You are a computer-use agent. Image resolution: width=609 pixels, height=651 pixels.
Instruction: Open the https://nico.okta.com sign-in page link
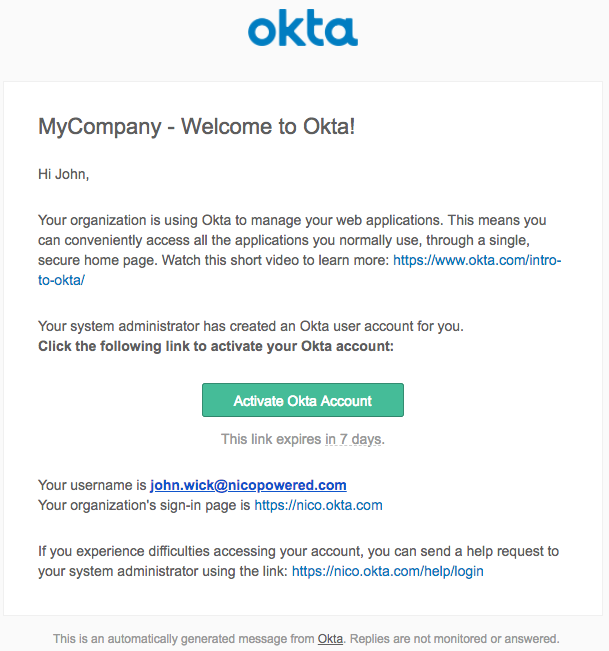318,505
